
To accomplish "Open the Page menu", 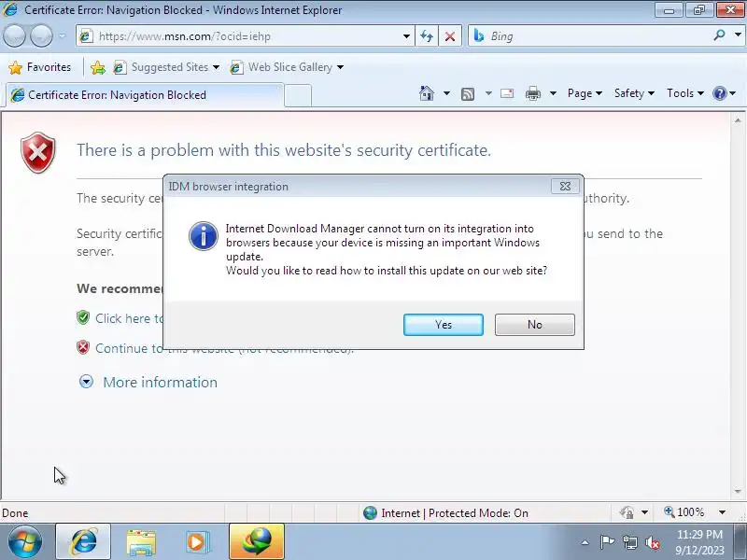I will [x=585, y=93].
